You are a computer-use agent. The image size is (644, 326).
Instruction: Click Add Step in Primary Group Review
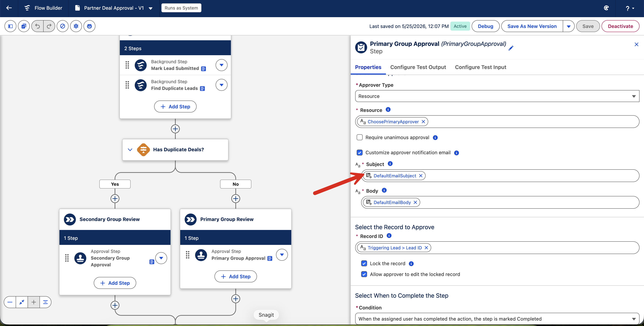[236, 276]
